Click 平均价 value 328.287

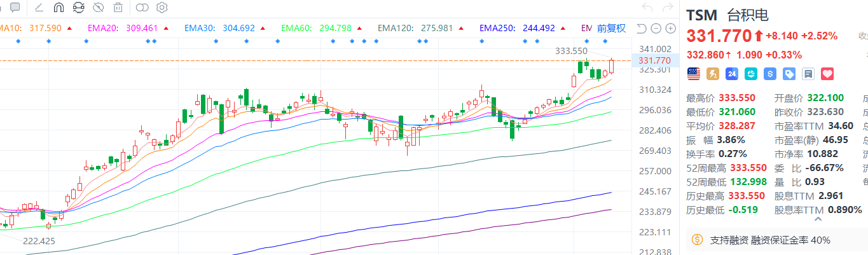[737, 126]
